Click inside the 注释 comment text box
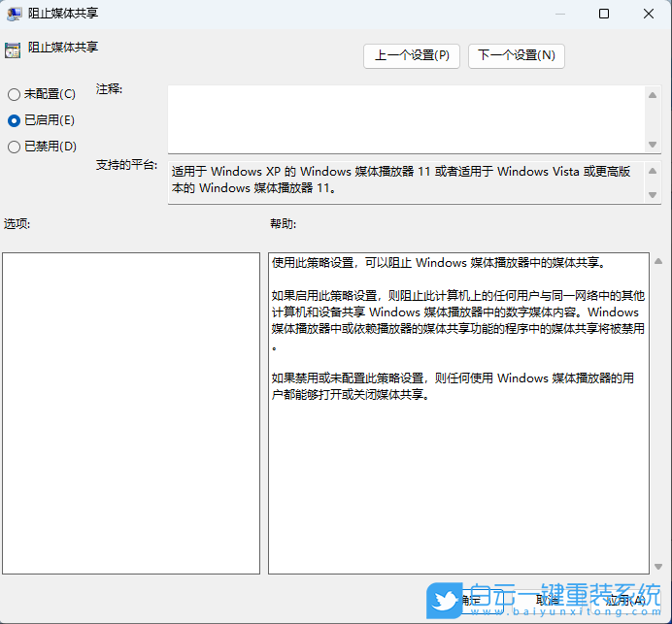 [x=406, y=119]
